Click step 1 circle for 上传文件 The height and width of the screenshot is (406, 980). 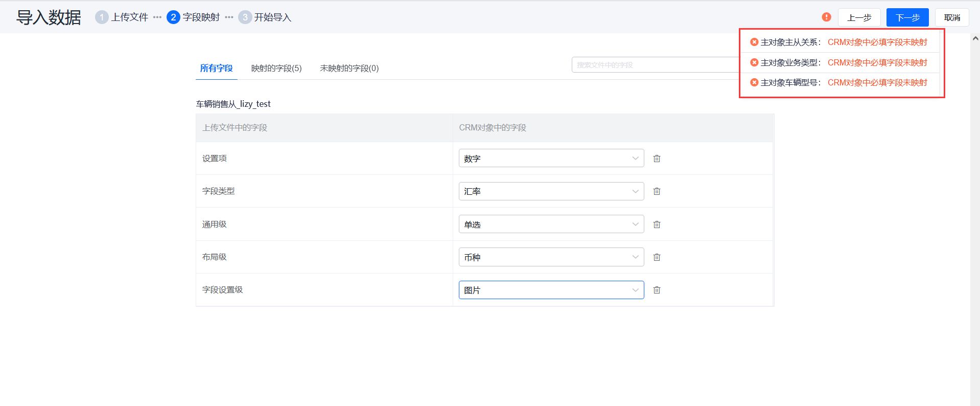[102, 17]
